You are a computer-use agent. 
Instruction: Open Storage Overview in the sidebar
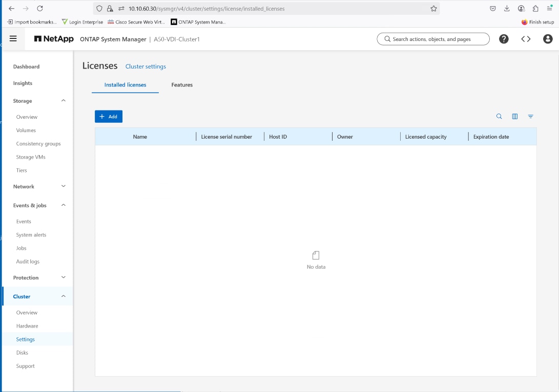click(27, 117)
